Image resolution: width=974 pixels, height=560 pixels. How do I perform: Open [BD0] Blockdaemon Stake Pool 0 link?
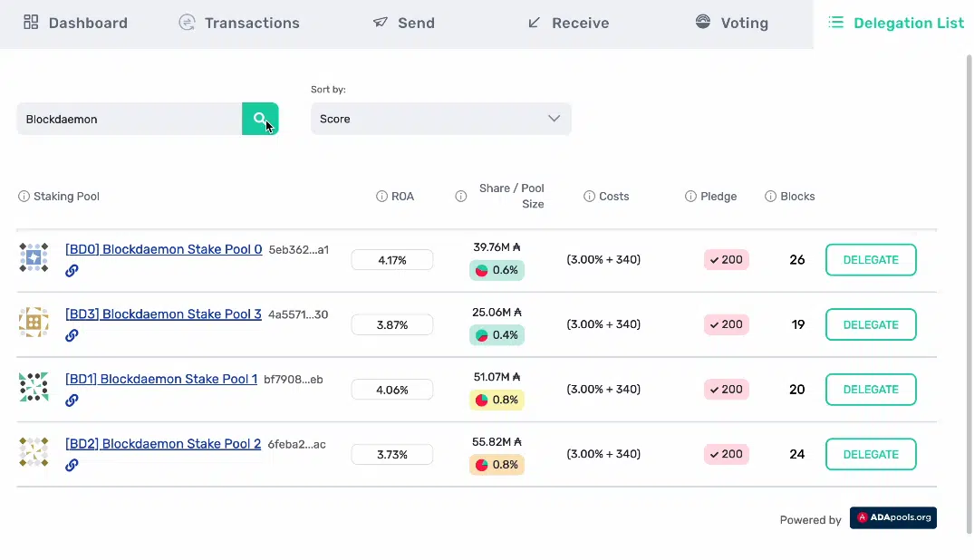(164, 249)
